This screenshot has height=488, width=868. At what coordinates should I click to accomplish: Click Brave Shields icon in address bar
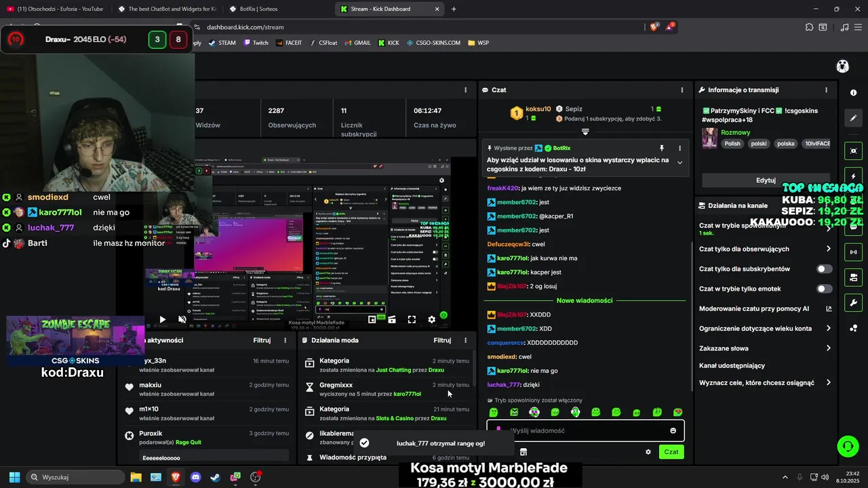(x=654, y=27)
